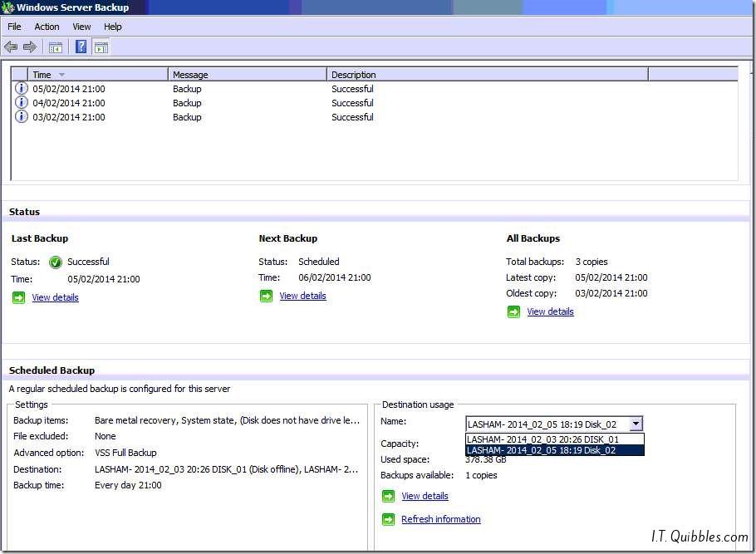
Task: Click the Used space value 378.38 GB
Action: click(486, 459)
